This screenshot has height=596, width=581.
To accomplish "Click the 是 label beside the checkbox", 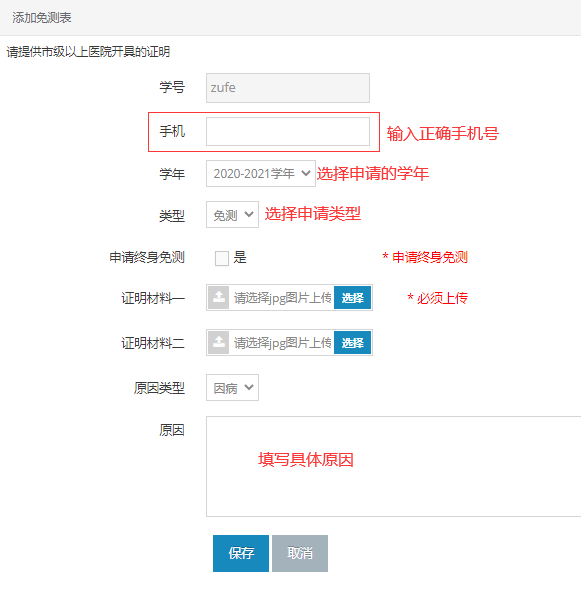I will click(240, 258).
